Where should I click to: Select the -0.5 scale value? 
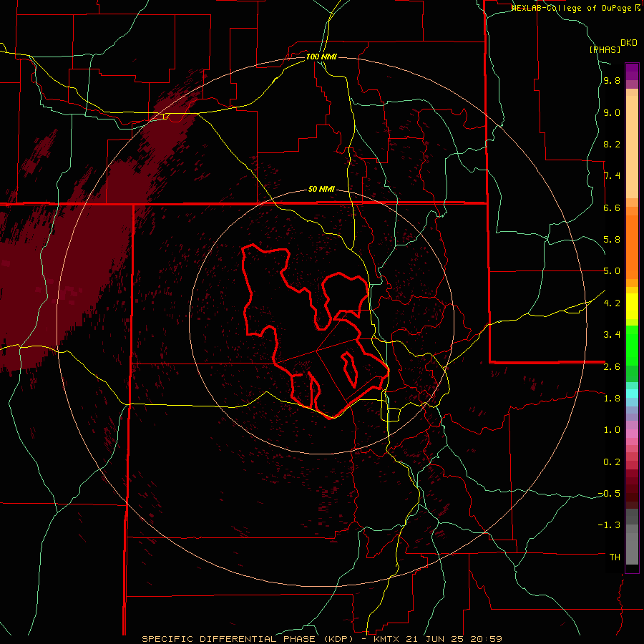pos(609,493)
